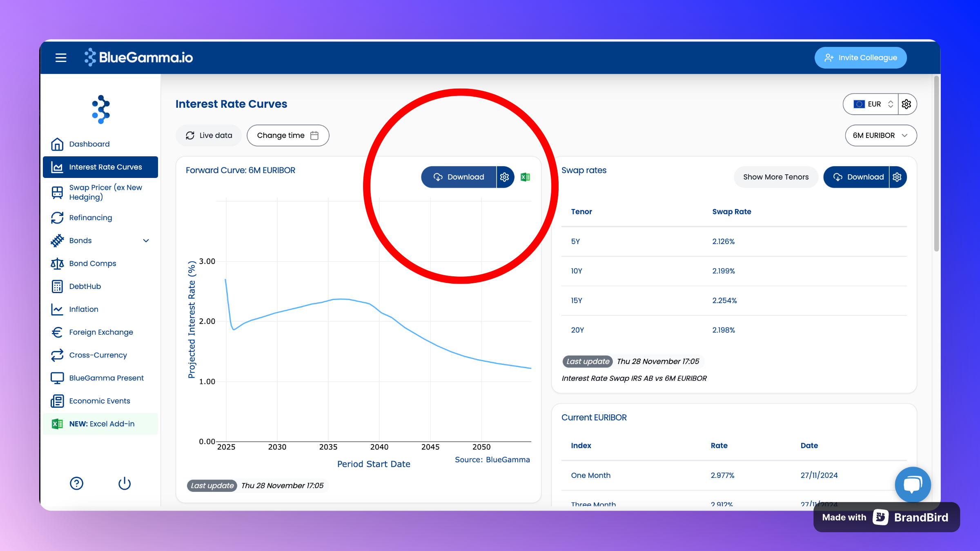Click the page vertical scrollbar
The width and height of the screenshot is (980, 551).
936,163
